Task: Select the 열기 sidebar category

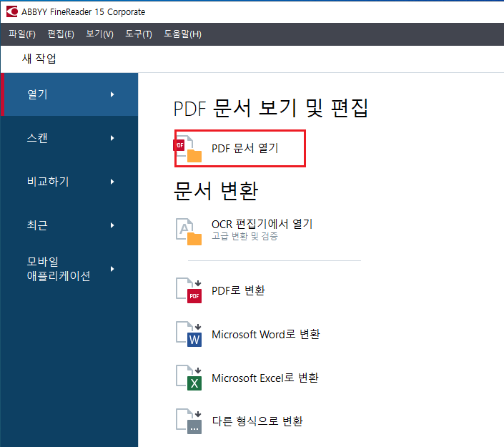Action: pos(69,94)
